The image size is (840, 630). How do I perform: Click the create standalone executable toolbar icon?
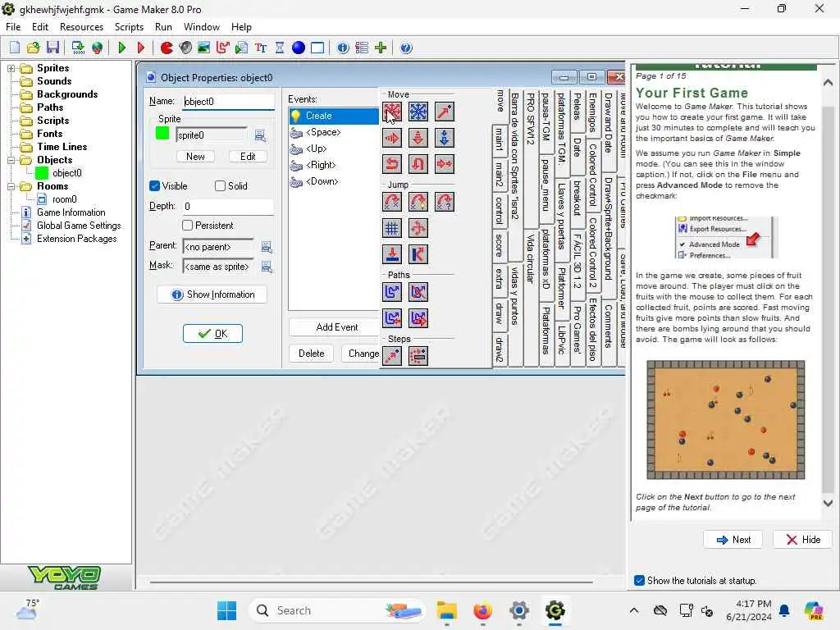coord(78,48)
